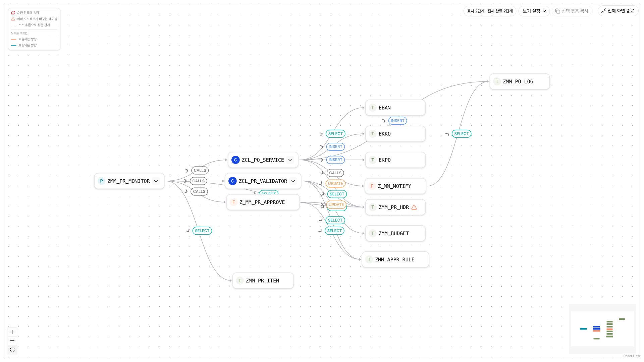This screenshot has height=362, width=644.
Task: Click the SELECT label toward ZMM_PR_ITEM
Action: pyautogui.click(x=202, y=231)
